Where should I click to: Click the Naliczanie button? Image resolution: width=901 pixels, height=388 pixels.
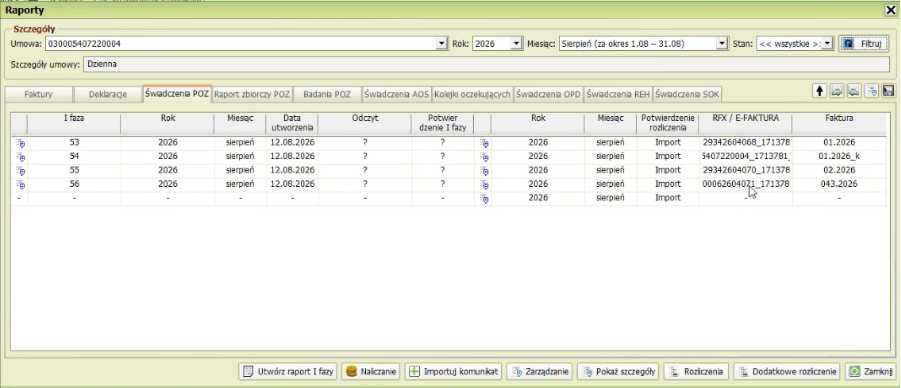[371, 372]
